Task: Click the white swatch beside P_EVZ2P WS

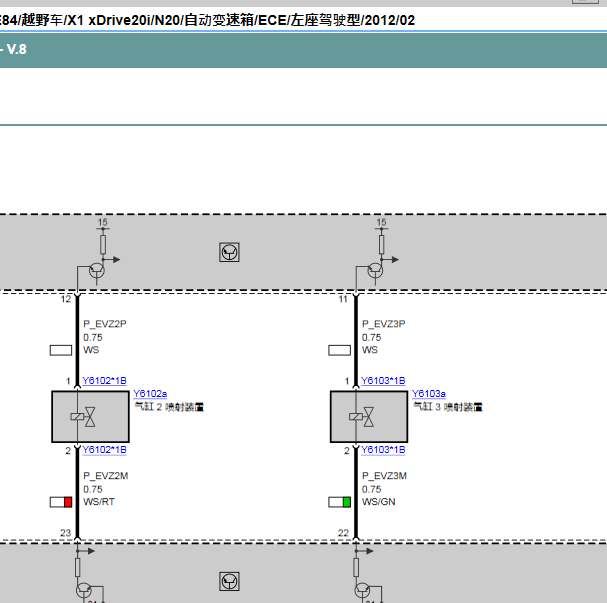Action: point(61,350)
